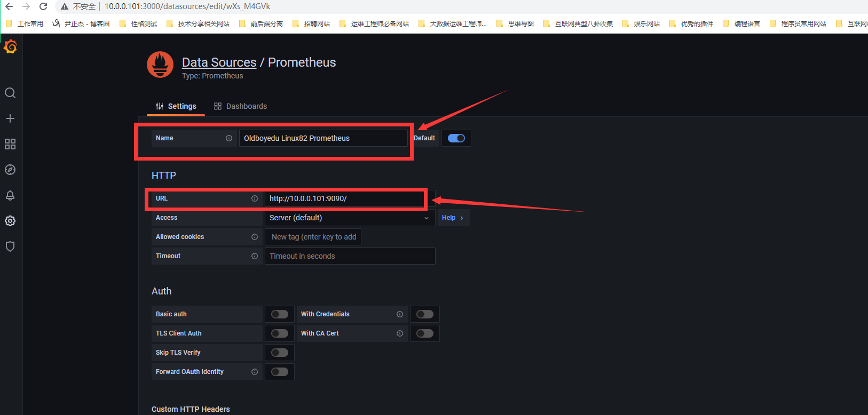The image size is (868, 415).
Task: Click the info icon next to URL
Action: [x=255, y=198]
